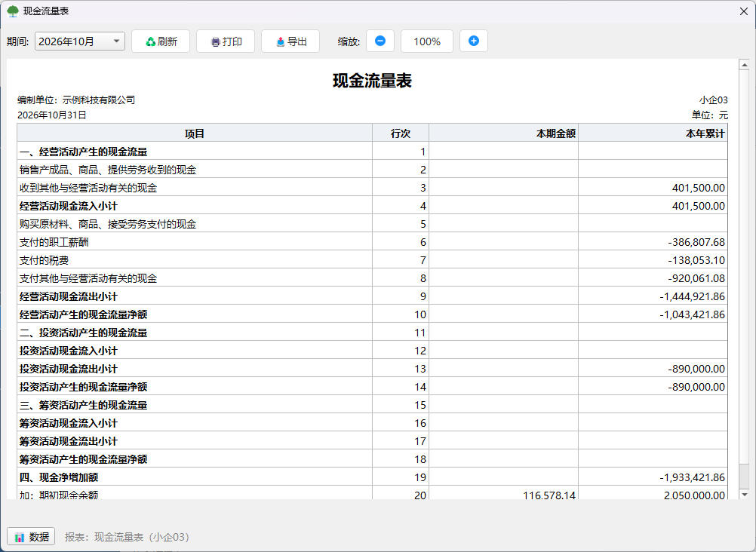Image resolution: width=756 pixels, height=552 pixels.
Task: Click the -890,000.00 value in row 13
Action: point(696,369)
